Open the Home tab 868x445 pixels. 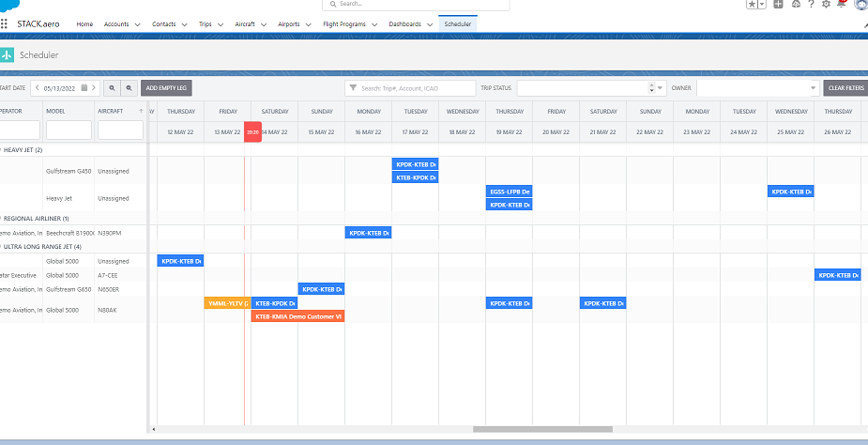coord(84,23)
